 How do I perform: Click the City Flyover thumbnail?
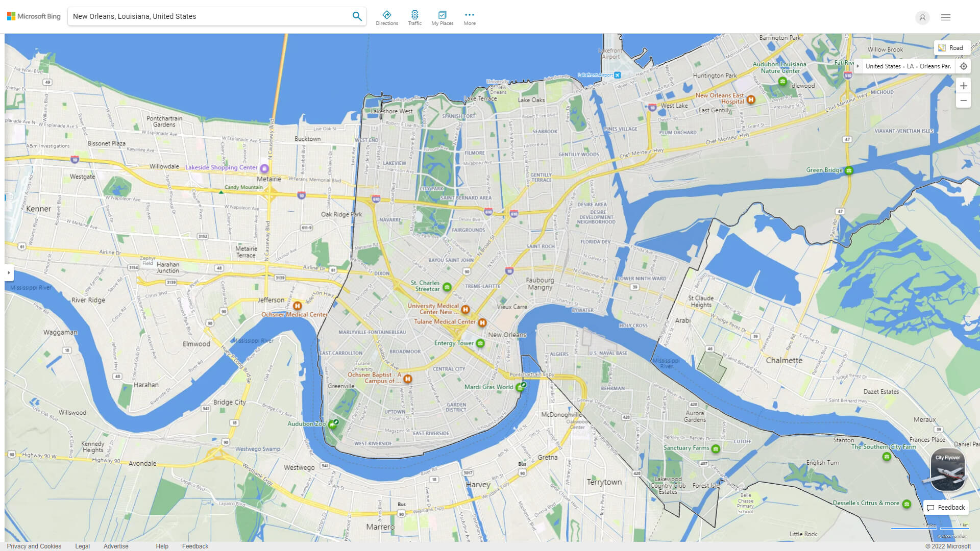[947, 469]
